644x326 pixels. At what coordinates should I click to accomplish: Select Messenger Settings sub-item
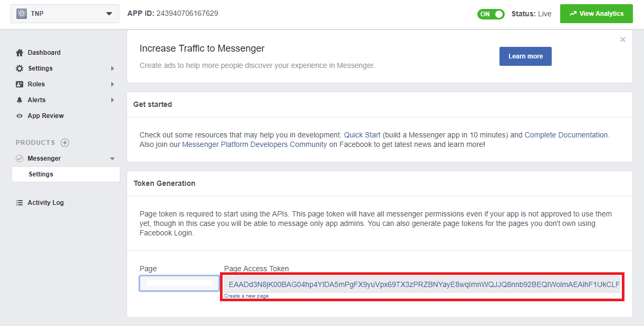pos(66,174)
